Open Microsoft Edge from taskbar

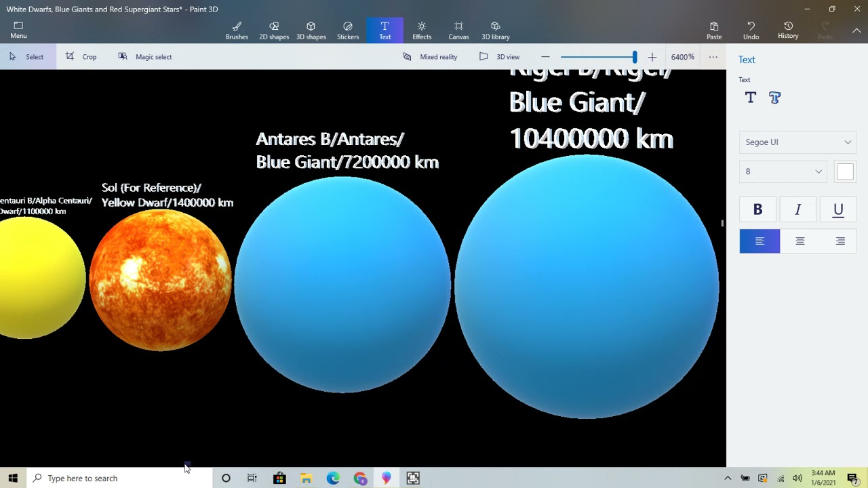(333, 478)
